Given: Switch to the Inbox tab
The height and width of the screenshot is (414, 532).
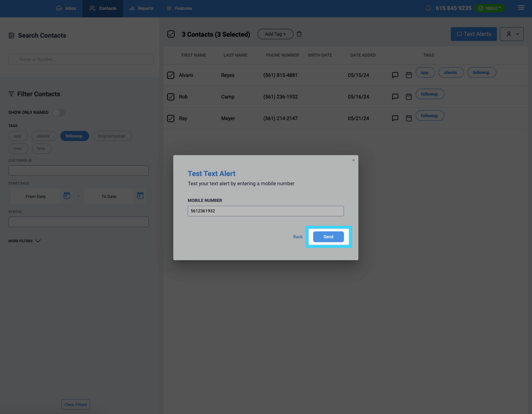Looking at the screenshot, I should tap(66, 9).
